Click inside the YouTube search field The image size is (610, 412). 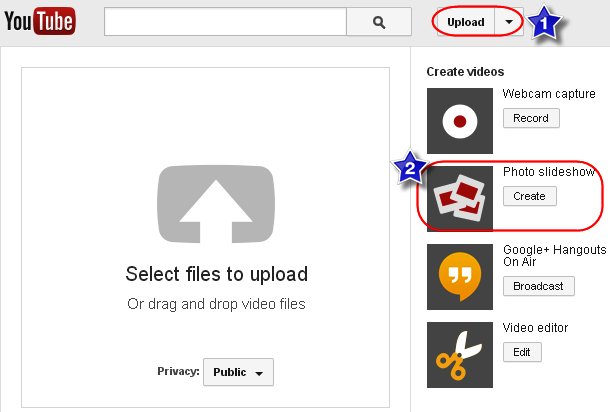tap(225, 22)
